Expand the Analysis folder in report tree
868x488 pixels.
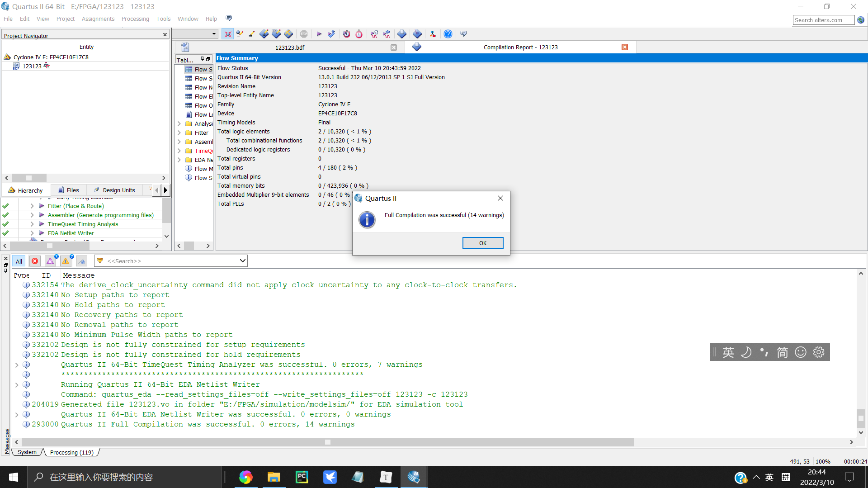pos(179,123)
